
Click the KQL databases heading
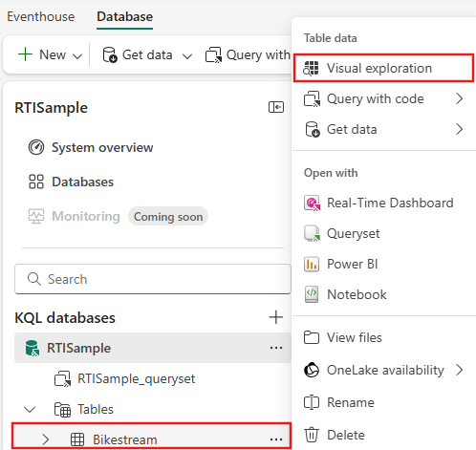click(x=65, y=318)
